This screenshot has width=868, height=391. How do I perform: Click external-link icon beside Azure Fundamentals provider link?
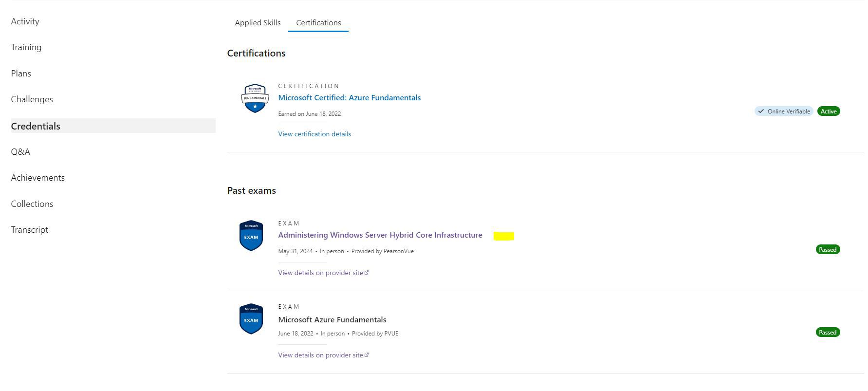[367, 355]
